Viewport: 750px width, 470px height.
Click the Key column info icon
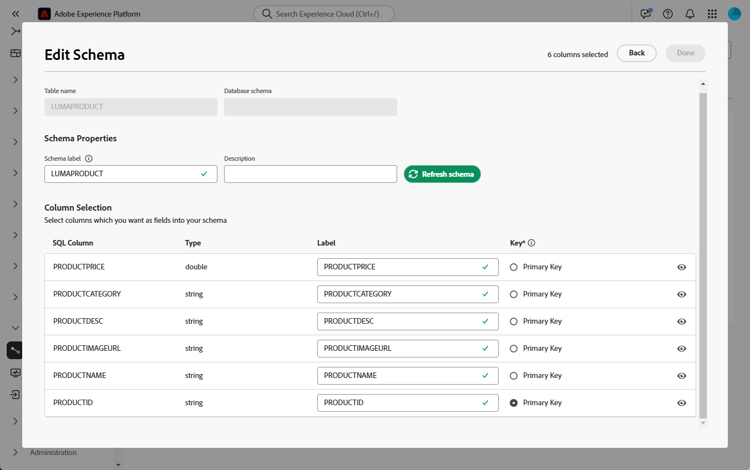pos(531,243)
